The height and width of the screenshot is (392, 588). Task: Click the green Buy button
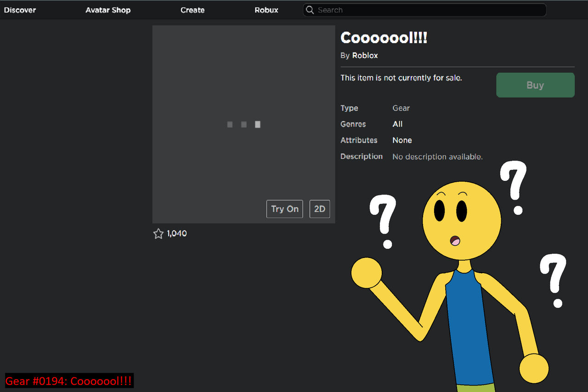(x=535, y=85)
